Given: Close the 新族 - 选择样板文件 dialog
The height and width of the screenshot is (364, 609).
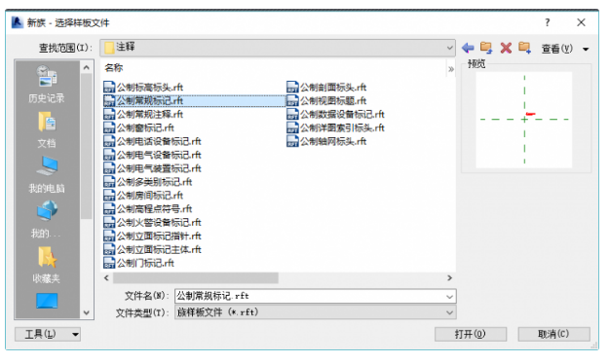Looking at the screenshot, I should pos(581,22).
